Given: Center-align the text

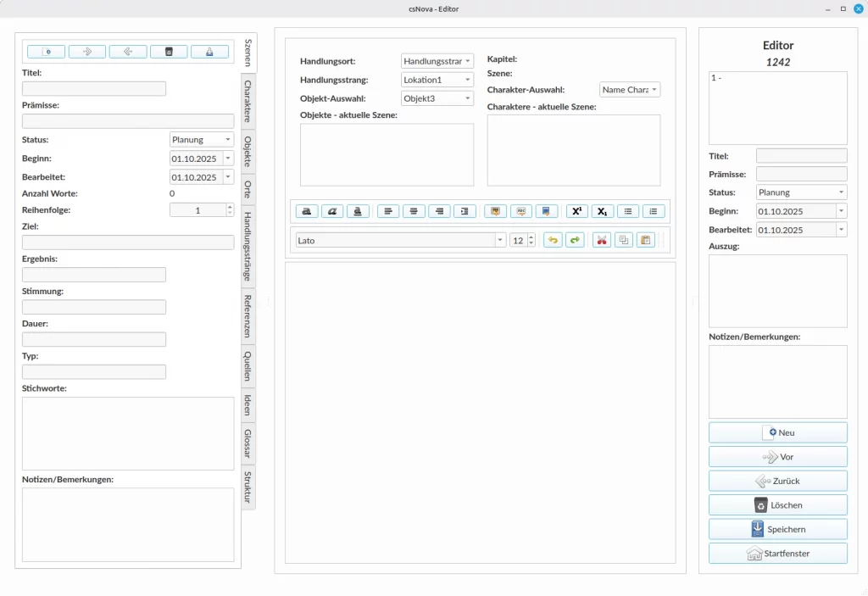Looking at the screenshot, I should coord(414,211).
